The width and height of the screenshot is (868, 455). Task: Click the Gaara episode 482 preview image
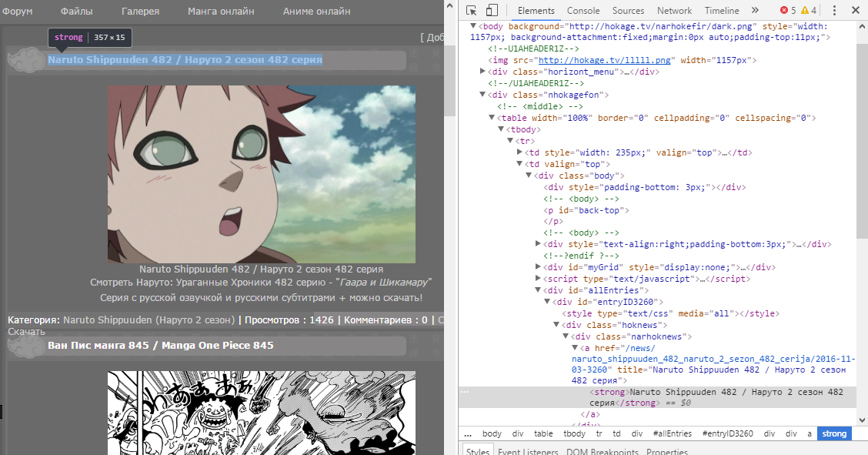tap(262, 174)
